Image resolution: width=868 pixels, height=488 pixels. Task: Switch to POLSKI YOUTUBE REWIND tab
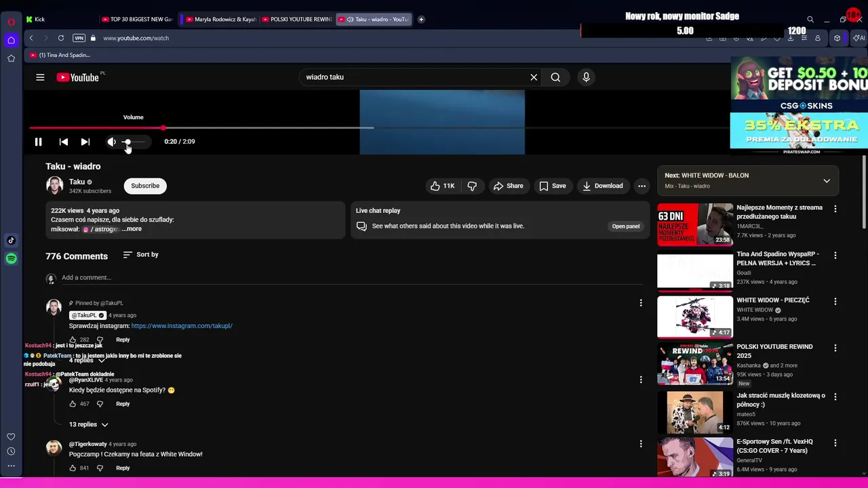click(296, 19)
